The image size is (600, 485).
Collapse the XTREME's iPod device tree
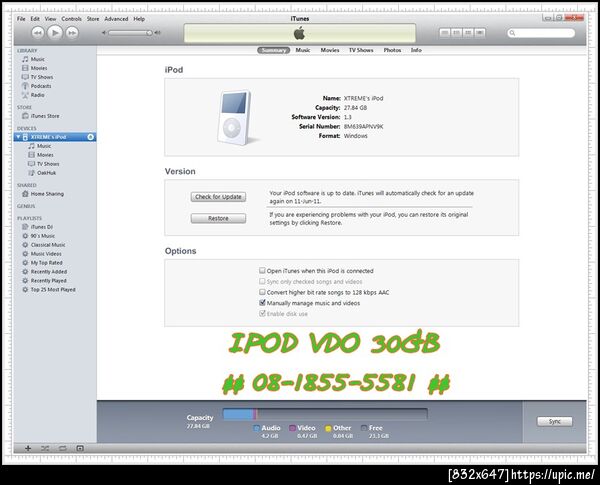(x=18, y=137)
